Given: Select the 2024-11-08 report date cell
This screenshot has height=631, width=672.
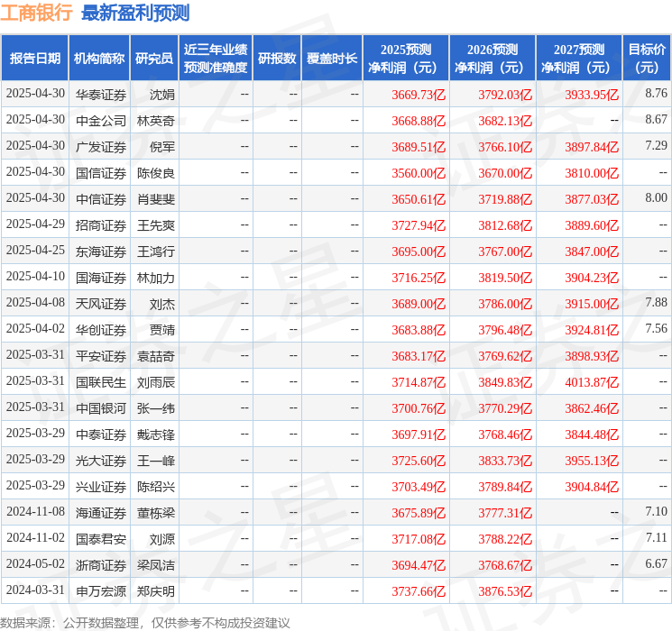Looking at the screenshot, I should click(x=35, y=512).
